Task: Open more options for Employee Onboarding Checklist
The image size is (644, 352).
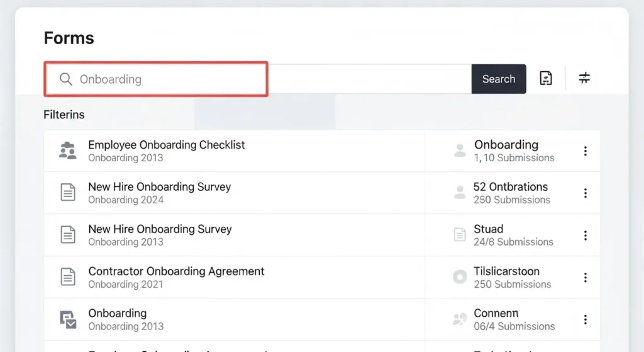Action: pos(585,150)
